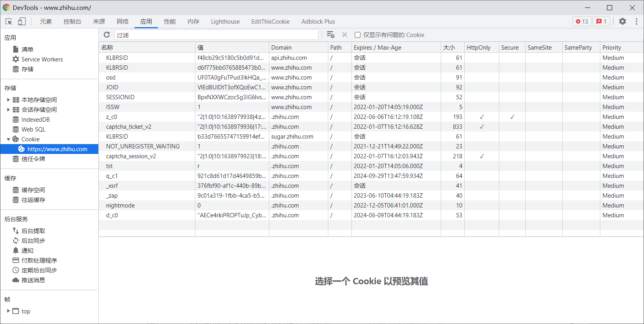Select the inspect element picker icon

point(9,22)
